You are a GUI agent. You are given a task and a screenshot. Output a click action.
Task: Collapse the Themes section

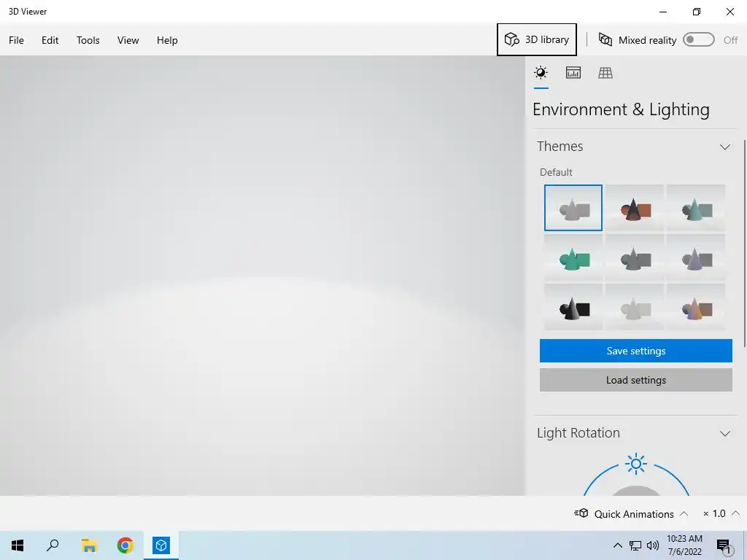pos(724,147)
